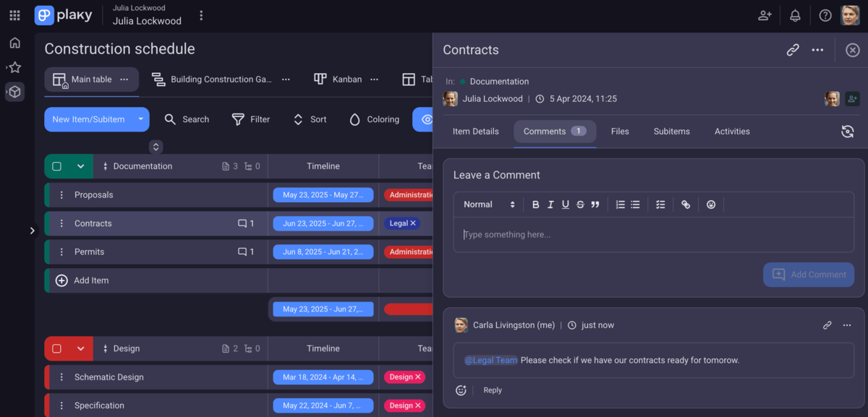
Task: Open the Activities tab
Action: tap(731, 131)
